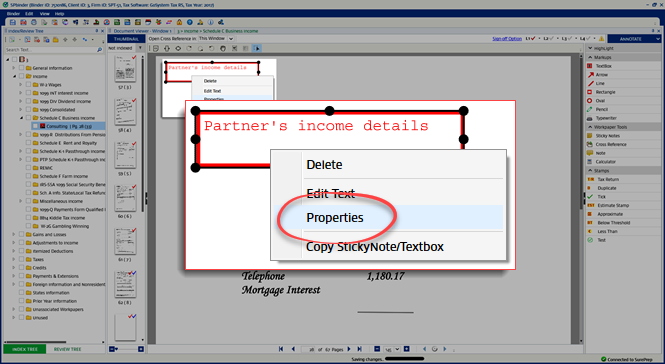Tick the General Information folder checkbox
Viewport: 665px width, 364px height.
point(21,68)
